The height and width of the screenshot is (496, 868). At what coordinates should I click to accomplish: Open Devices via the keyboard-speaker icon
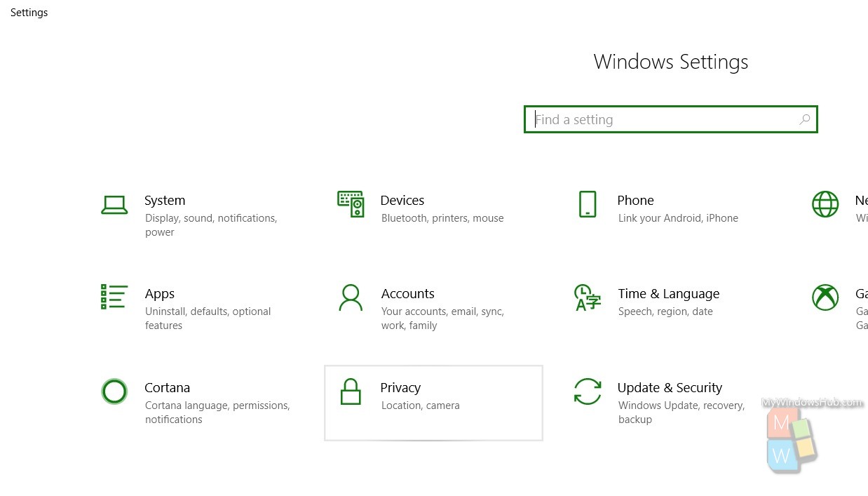pyautogui.click(x=351, y=204)
